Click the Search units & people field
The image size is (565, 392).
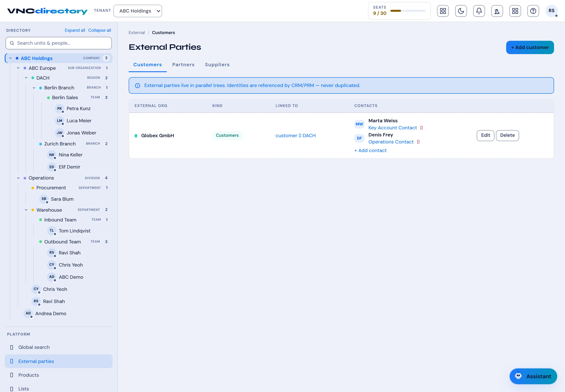(x=58, y=43)
